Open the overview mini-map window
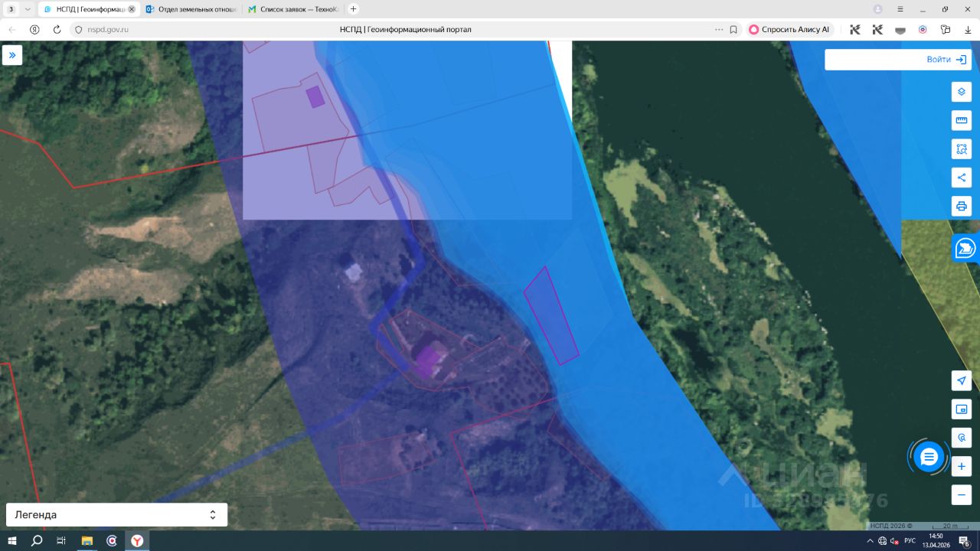The height and width of the screenshot is (551, 980). [962, 409]
